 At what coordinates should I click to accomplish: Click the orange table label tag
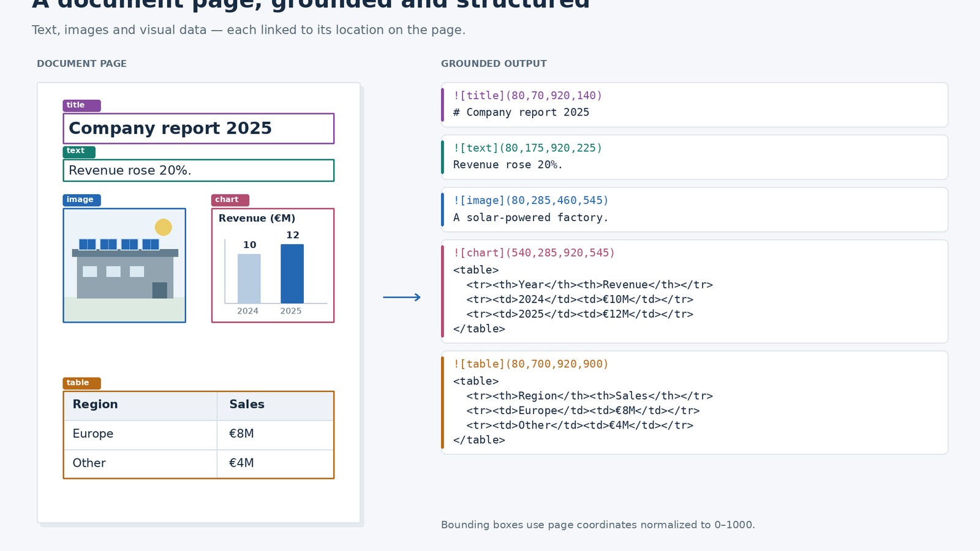(x=81, y=383)
